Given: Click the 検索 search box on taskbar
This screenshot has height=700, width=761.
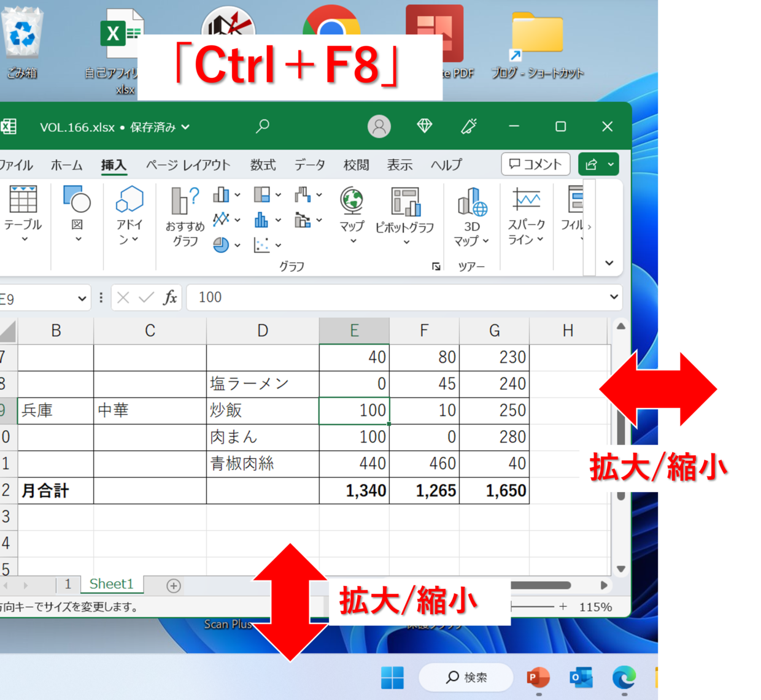Looking at the screenshot, I should pyautogui.click(x=466, y=677).
